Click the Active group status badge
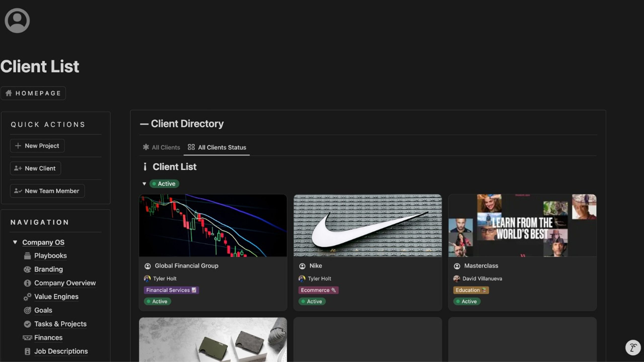The width and height of the screenshot is (644, 362). click(164, 184)
